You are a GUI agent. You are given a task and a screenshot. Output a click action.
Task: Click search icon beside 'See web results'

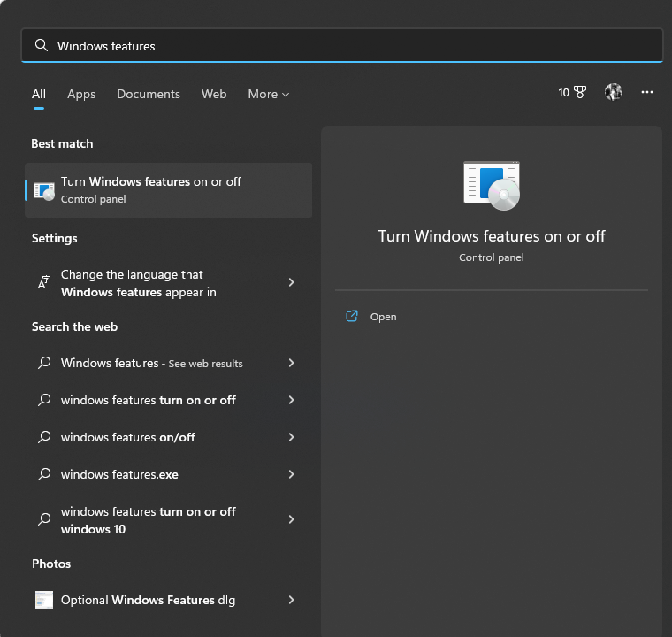pos(44,363)
